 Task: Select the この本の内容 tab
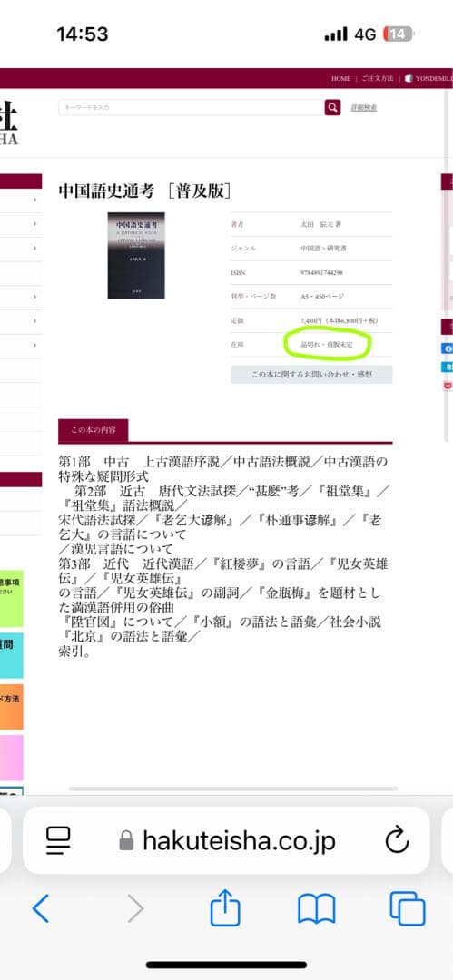pyautogui.click(x=93, y=430)
